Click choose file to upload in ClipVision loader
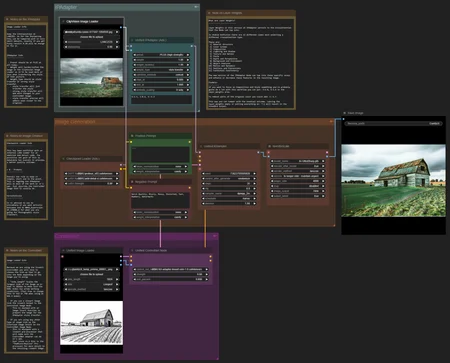Image resolution: width=450 pixels, height=363 pixels. (92, 37)
